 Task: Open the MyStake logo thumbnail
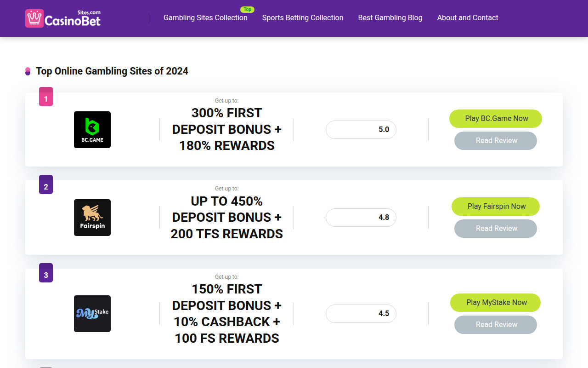click(92, 314)
